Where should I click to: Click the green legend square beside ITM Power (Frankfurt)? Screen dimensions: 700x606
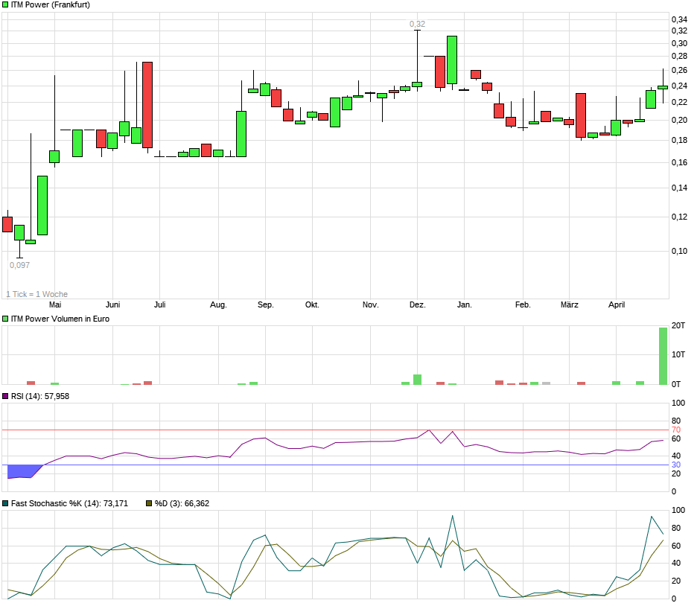point(6,5)
